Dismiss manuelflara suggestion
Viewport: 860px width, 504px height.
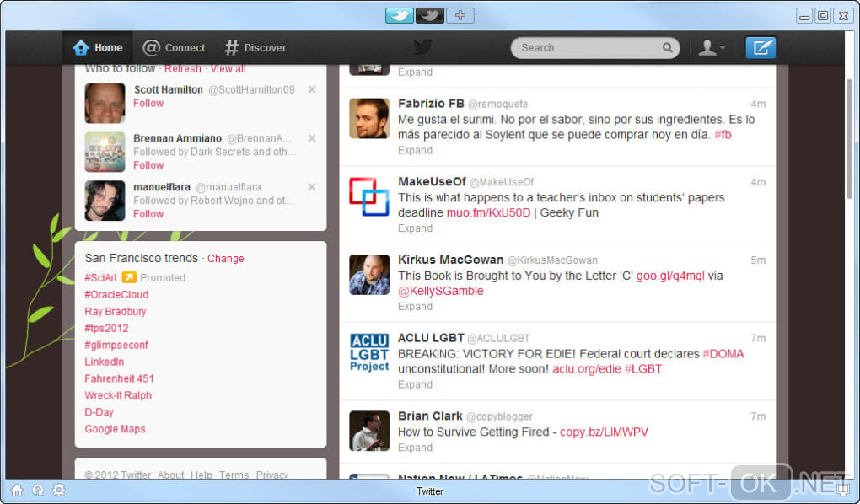point(312,187)
